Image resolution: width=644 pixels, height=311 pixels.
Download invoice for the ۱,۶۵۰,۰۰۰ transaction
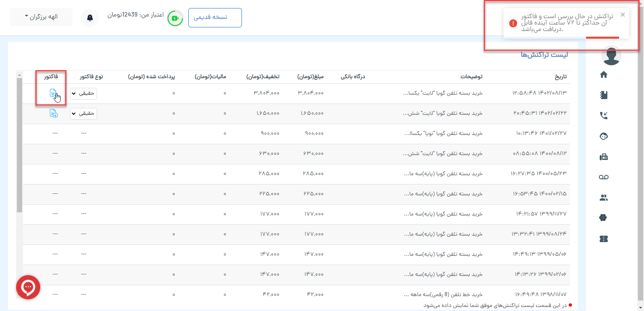point(54,113)
